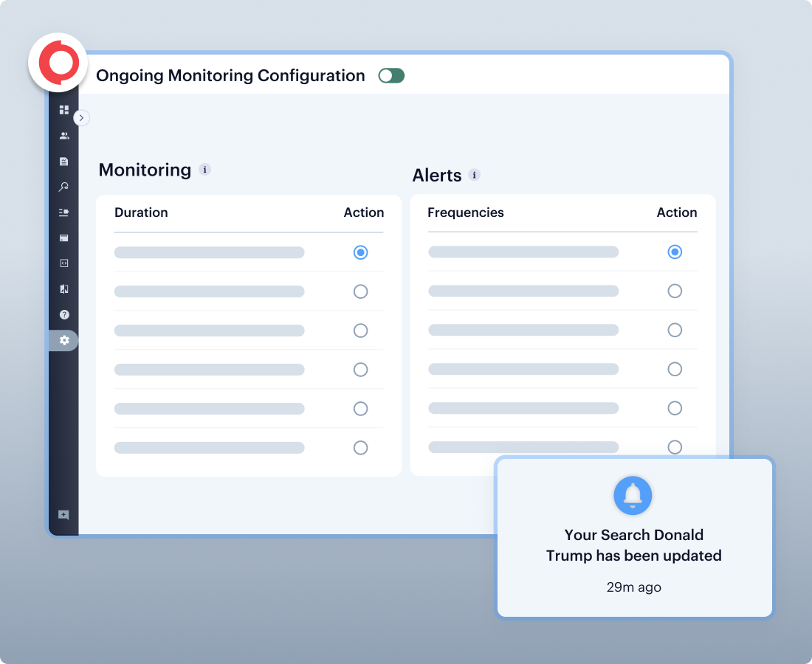
Task: Click the billing card icon in sidebar
Action: click(x=64, y=238)
